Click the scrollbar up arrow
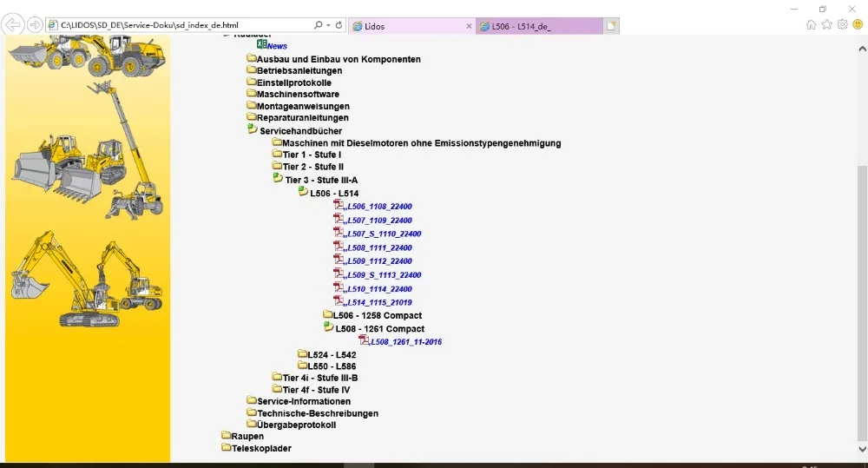Viewport: 868px width, 468px height. pos(862,49)
